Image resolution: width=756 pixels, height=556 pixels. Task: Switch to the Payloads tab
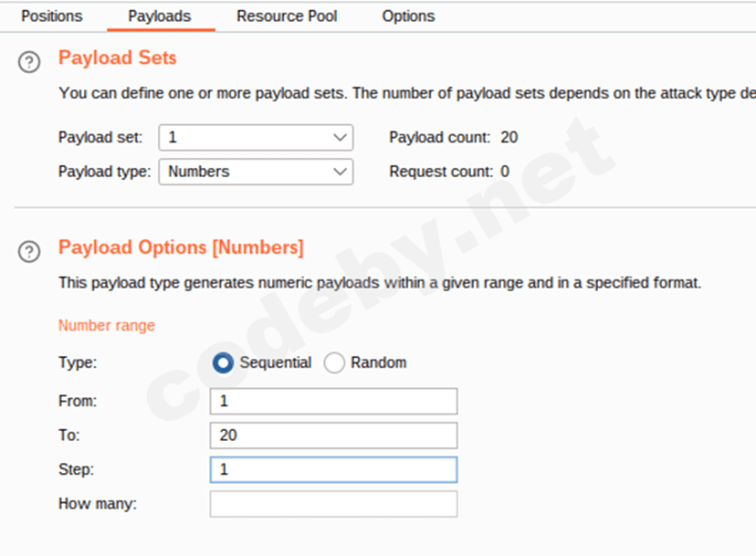160,16
